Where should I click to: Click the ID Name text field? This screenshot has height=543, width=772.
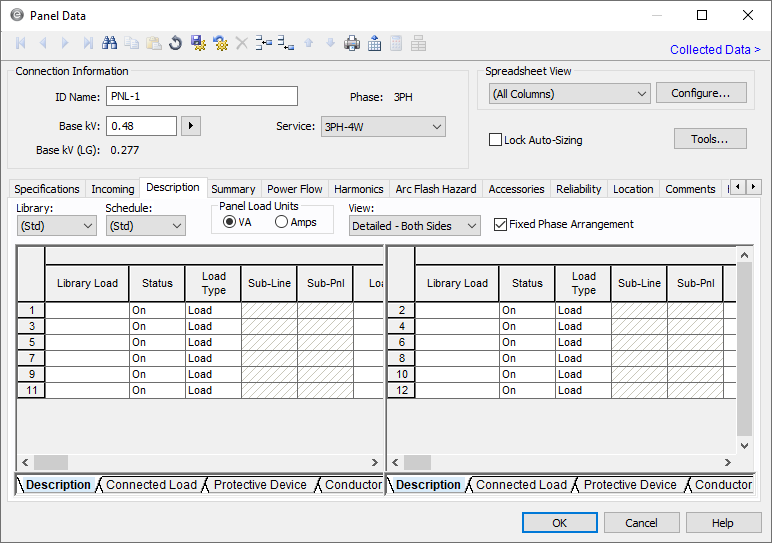point(201,96)
